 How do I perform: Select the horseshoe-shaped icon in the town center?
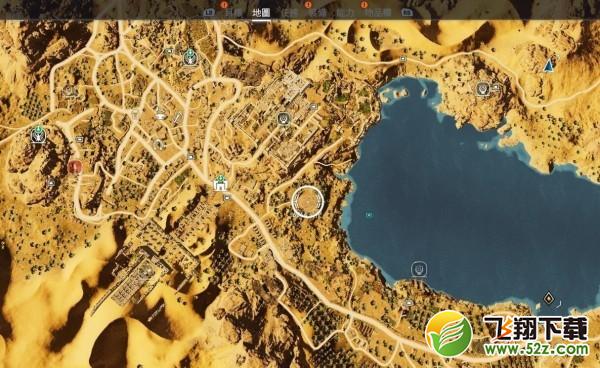[159, 145]
